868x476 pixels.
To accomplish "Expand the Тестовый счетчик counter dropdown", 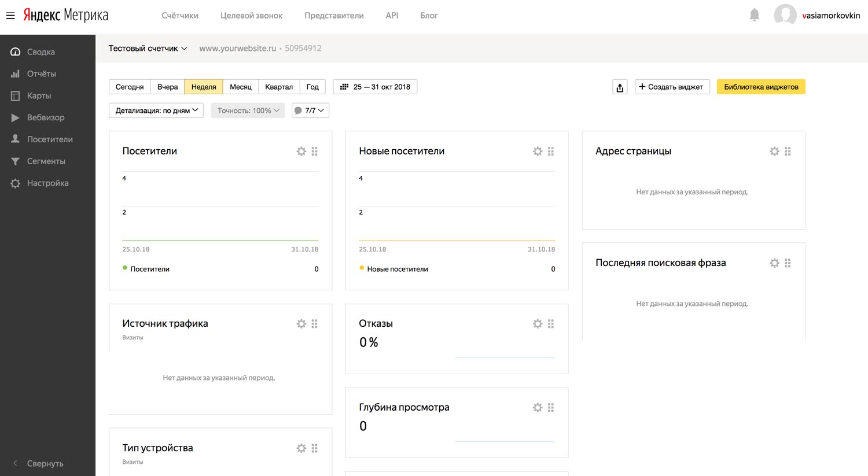I will click(x=148, y=49).
